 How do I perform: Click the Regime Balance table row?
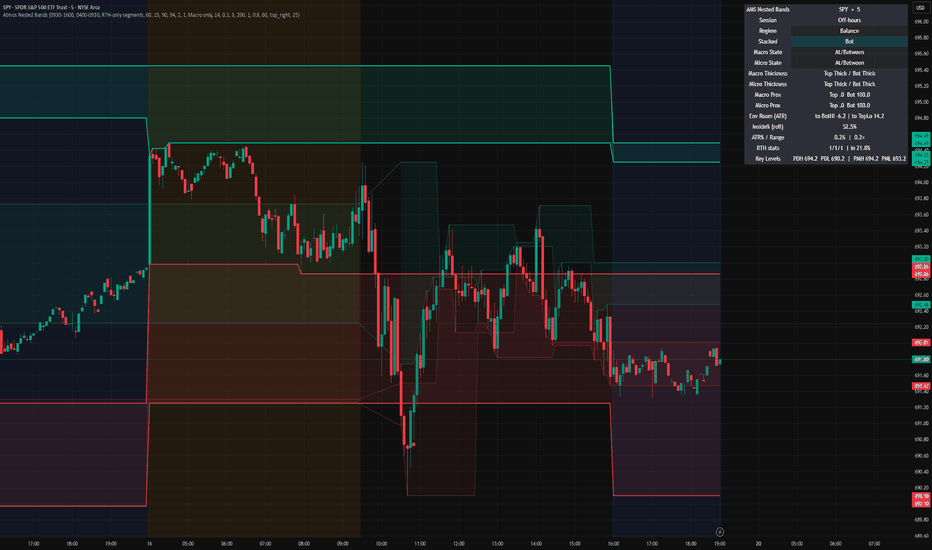(x=826, y=31)
